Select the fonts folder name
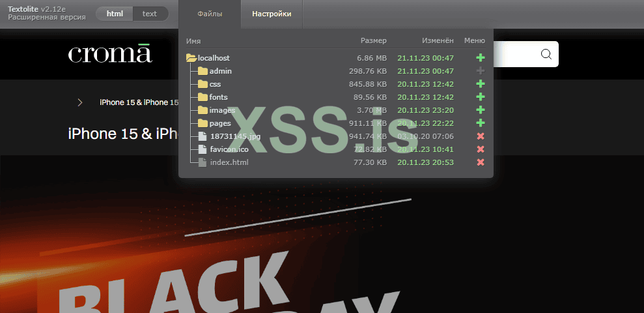The image size is (644, 313). click(x=219, y=97)
